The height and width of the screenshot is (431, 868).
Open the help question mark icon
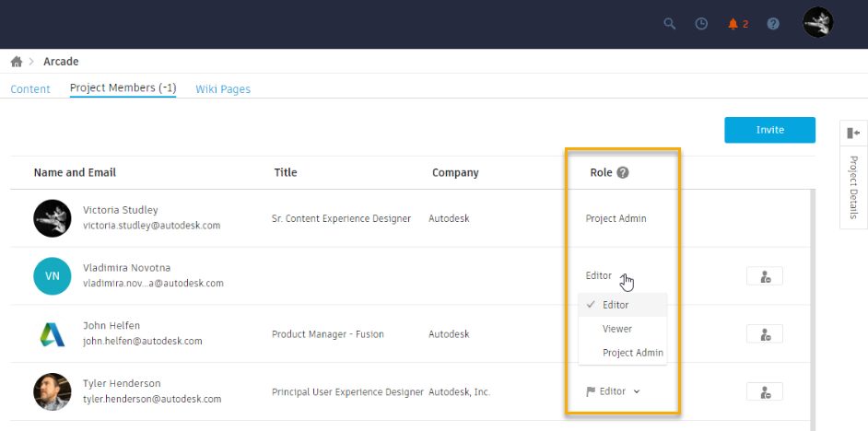773,24
